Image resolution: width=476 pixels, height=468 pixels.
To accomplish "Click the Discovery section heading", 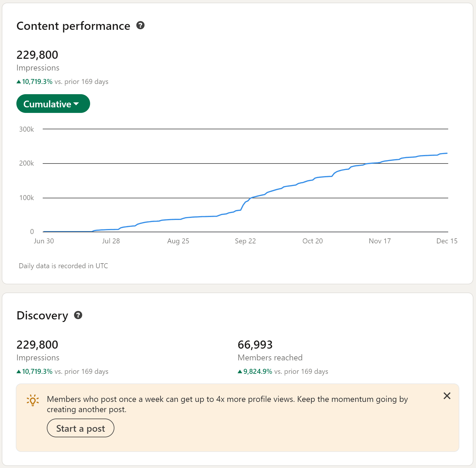I will pyautogui.click(x=42, y=316).
